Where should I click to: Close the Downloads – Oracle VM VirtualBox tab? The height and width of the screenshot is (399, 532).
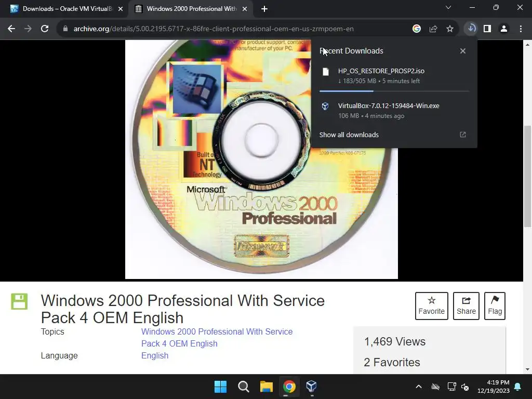121,9
